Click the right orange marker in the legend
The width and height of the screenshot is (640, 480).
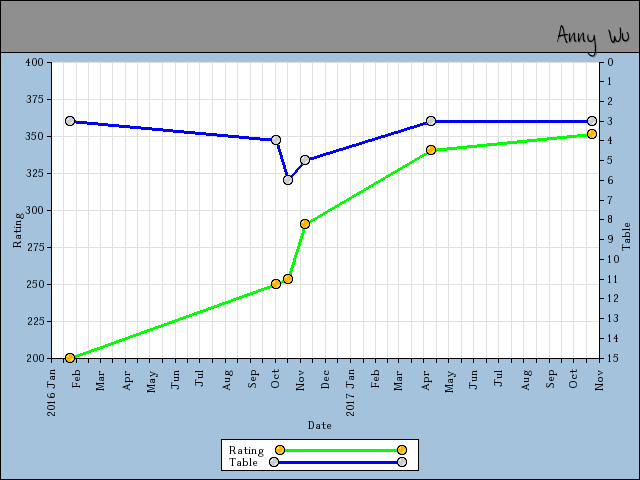pos(402,450)
